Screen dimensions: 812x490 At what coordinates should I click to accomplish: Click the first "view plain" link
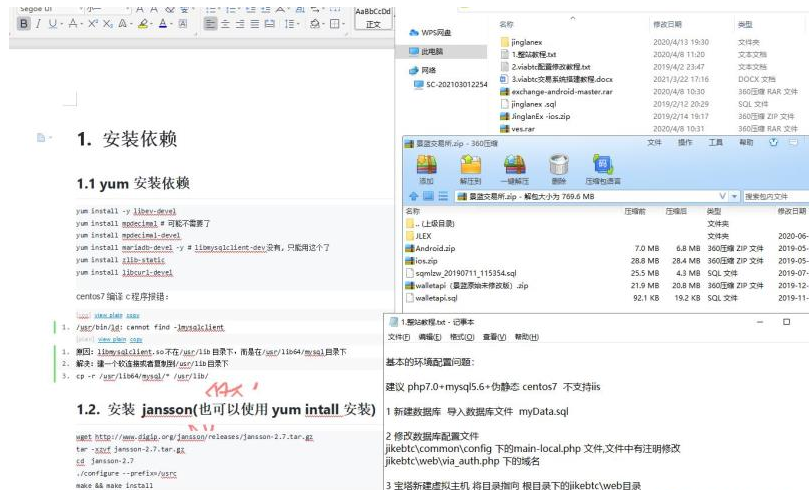(109, 314)
